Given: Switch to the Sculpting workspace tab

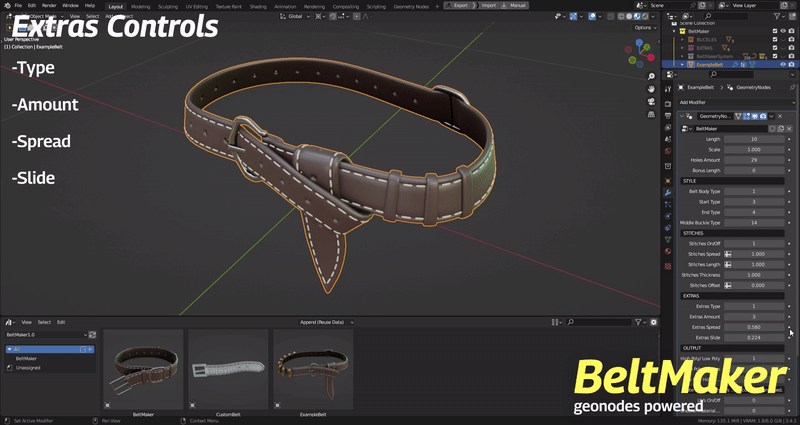Looking at the screenshot, I should click(x=168, y=7).
